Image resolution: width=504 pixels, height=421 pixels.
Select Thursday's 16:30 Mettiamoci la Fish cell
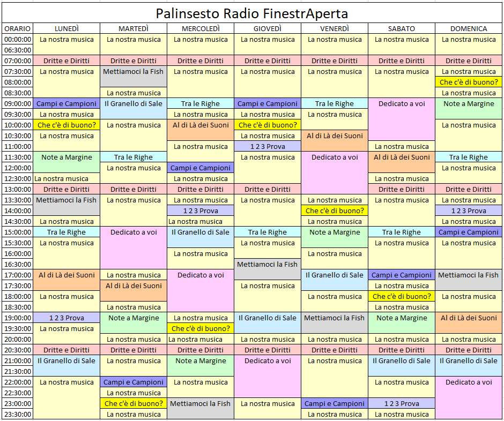pos(268,269)
